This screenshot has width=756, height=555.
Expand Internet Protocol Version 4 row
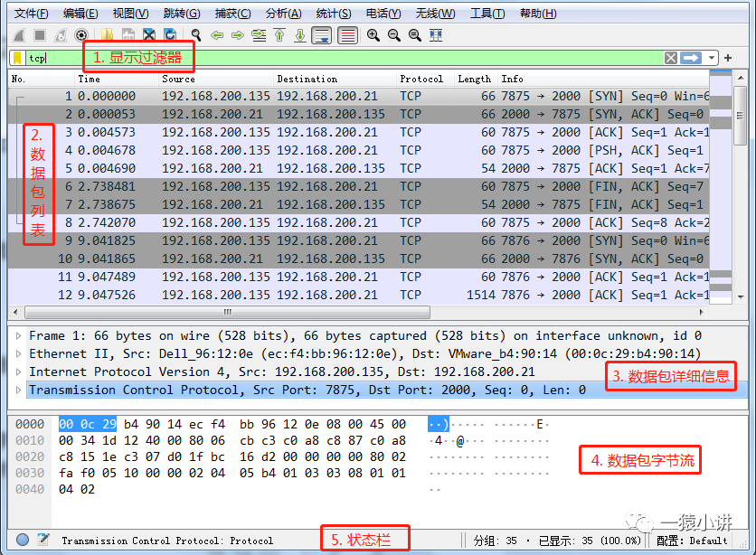(x=18, y=372)
